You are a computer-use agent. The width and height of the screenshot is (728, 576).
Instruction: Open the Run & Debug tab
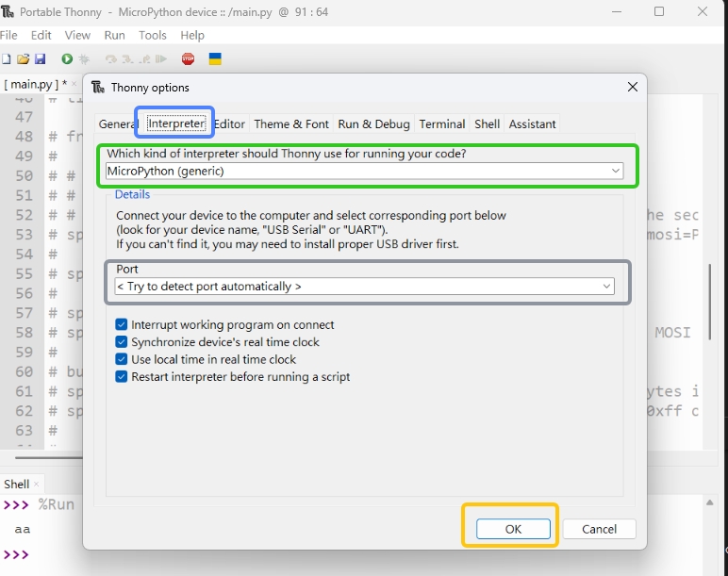coord(373,123)
